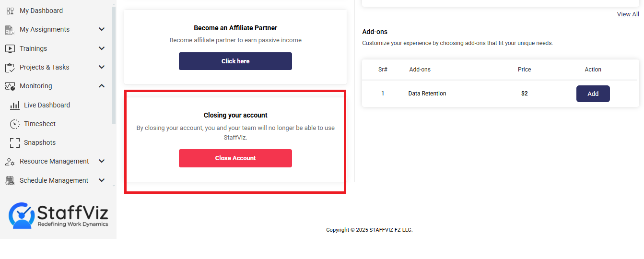Collapse the Monitoring section chevron
The image size is (644, 259).
(x=102, y=86)
